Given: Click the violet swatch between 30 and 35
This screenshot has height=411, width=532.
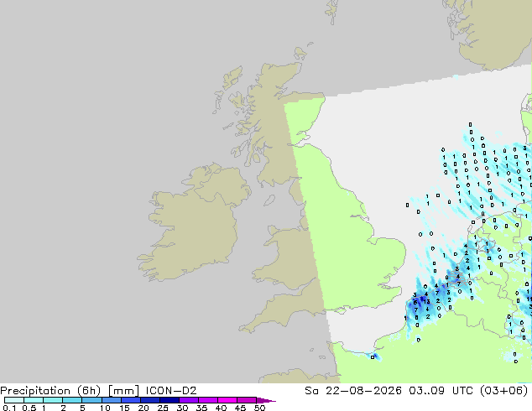Looking at the screenshot, I should [x=189, y=400].
